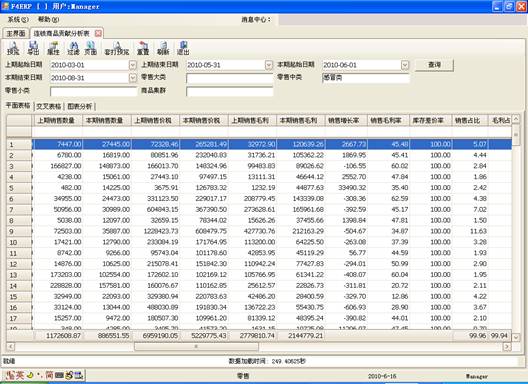Select the 连锁商品贡献分析表 tab

pyautogui.click(x=62, y=33)
